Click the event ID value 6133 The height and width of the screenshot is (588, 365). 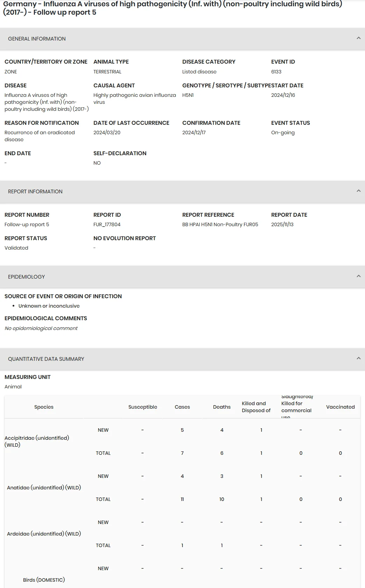click(x=276, y=72)
